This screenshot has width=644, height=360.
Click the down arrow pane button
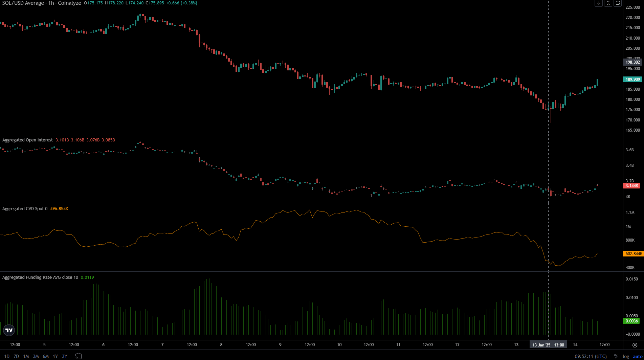click(599, 3)
